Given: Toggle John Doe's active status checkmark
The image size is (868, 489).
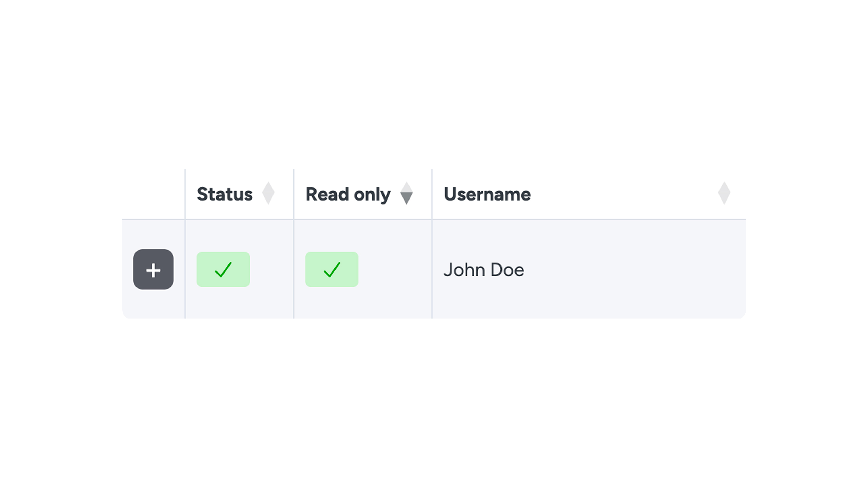Looking at the screenshot, I should (223, 269).
